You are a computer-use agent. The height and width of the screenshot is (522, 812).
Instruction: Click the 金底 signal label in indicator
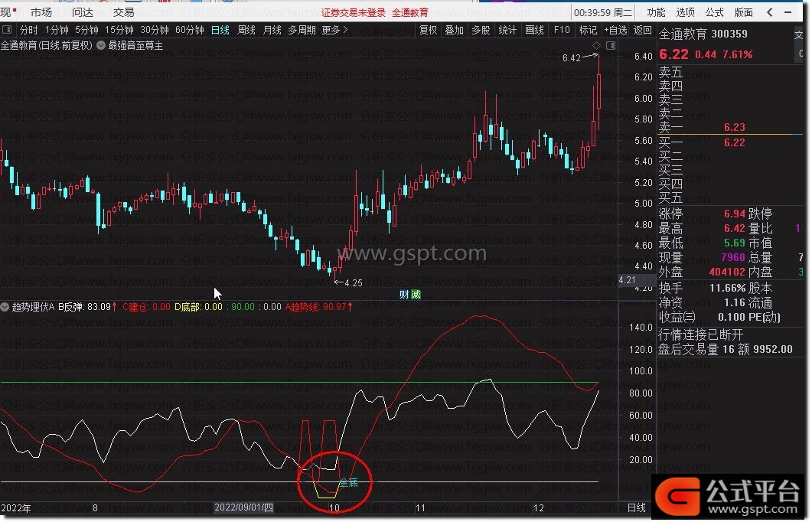tap(348, 483)
